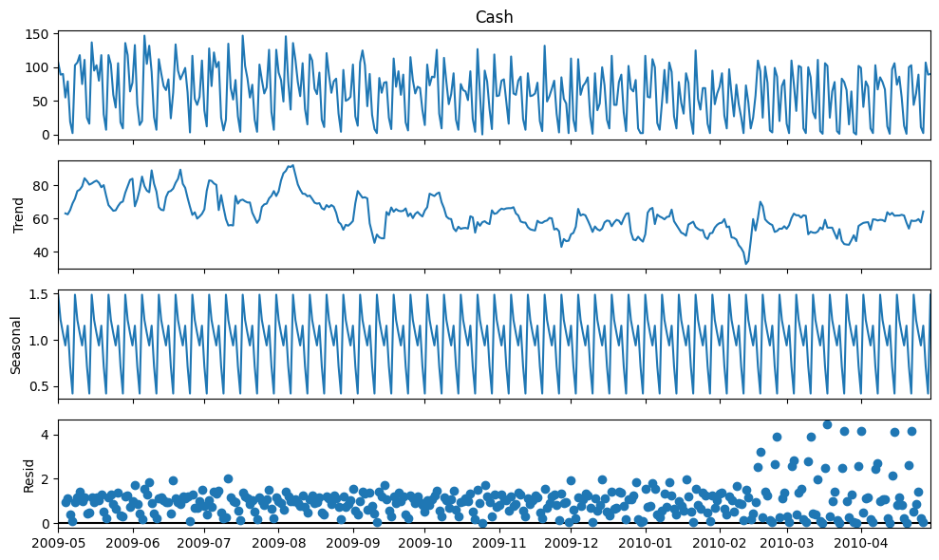Select the 'Trend' y-axis label
This screenshot has height=560, width=939.
[x=19, y=215]
